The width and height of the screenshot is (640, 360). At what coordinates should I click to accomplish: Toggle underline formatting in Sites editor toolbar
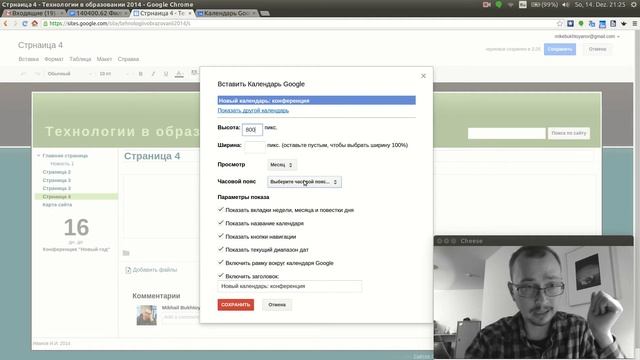pos(166,74)
